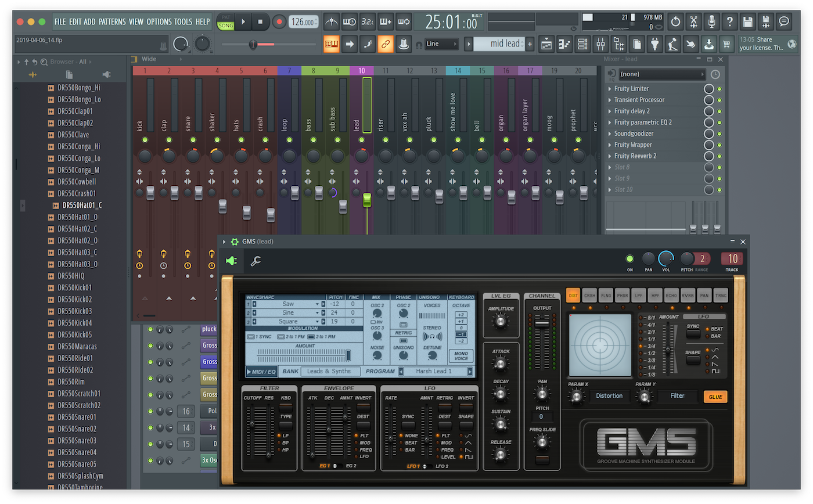
Task: Open the audio editor scissors icon
Action: (693, 22)
